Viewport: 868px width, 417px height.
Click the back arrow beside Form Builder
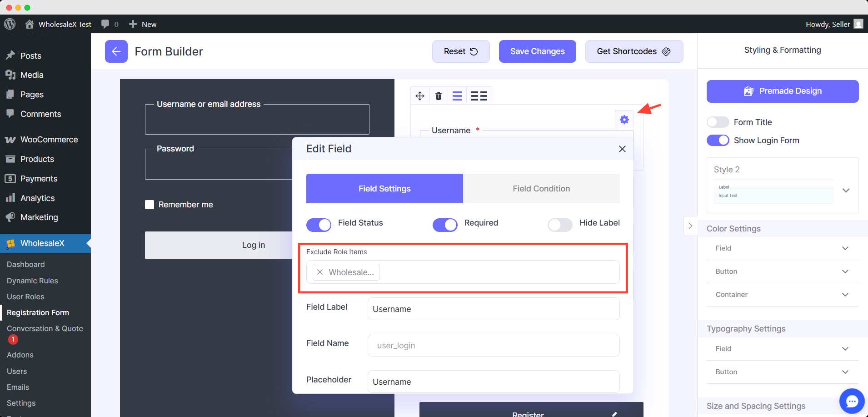(x=116, y=51)
